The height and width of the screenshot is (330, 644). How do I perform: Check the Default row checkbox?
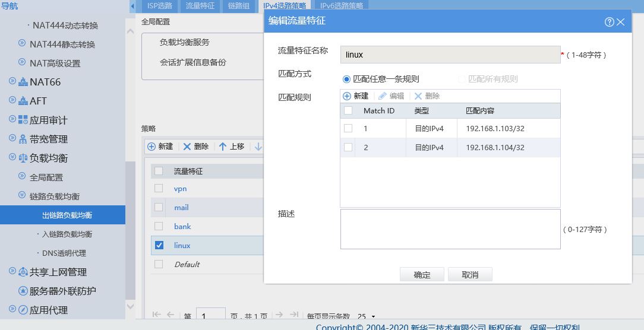tap(159, 264)
